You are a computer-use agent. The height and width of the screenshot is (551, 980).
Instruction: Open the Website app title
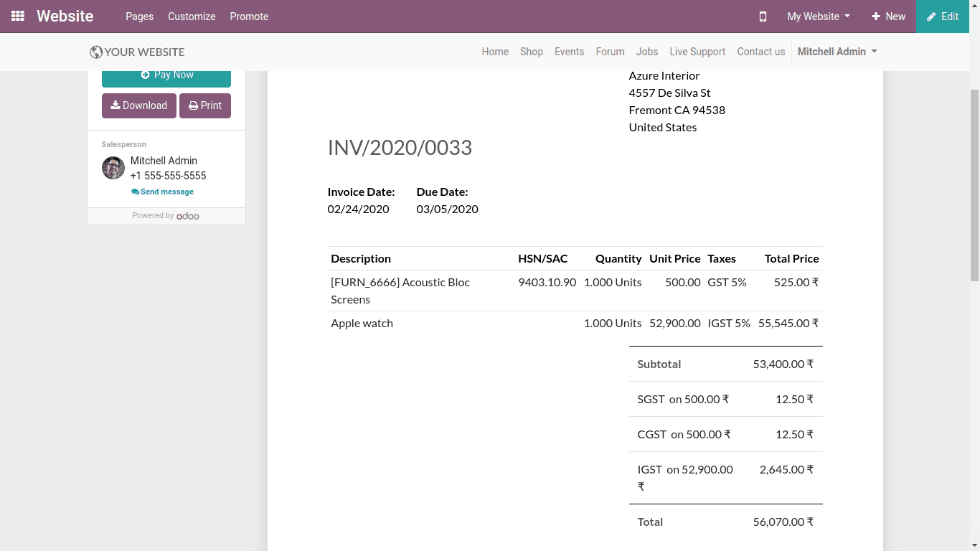tap(65, 16)
